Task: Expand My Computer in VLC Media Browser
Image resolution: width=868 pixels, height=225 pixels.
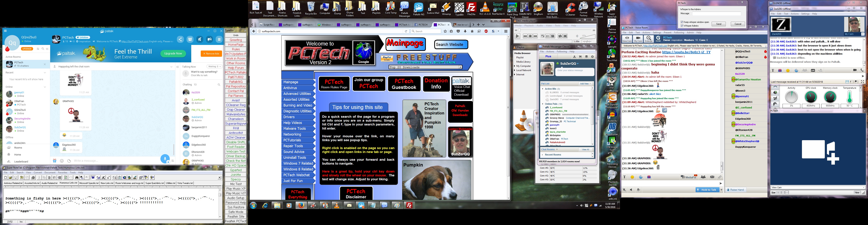Action: click(x=515, y=66)
